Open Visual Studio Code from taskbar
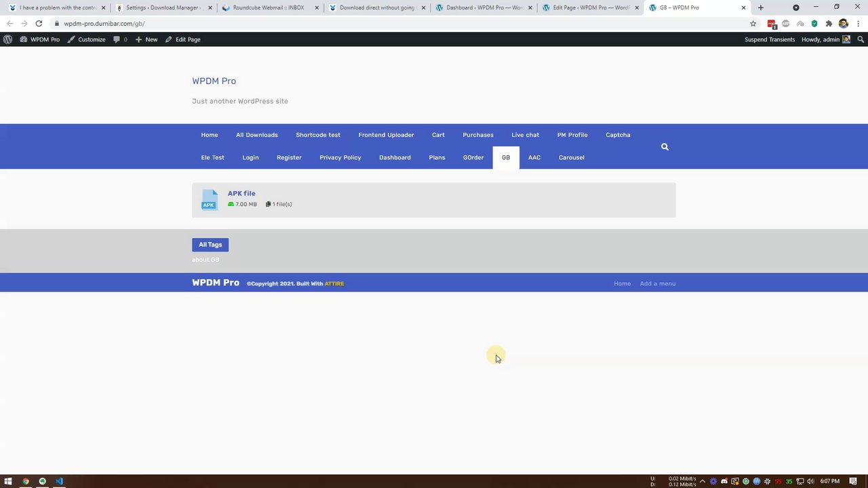The image size is (868, 488). tap(59, 481)
